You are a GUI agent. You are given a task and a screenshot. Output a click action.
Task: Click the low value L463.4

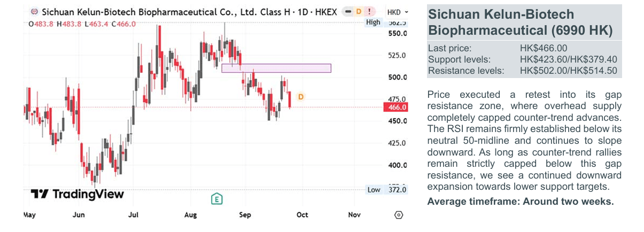click(97, 24)
